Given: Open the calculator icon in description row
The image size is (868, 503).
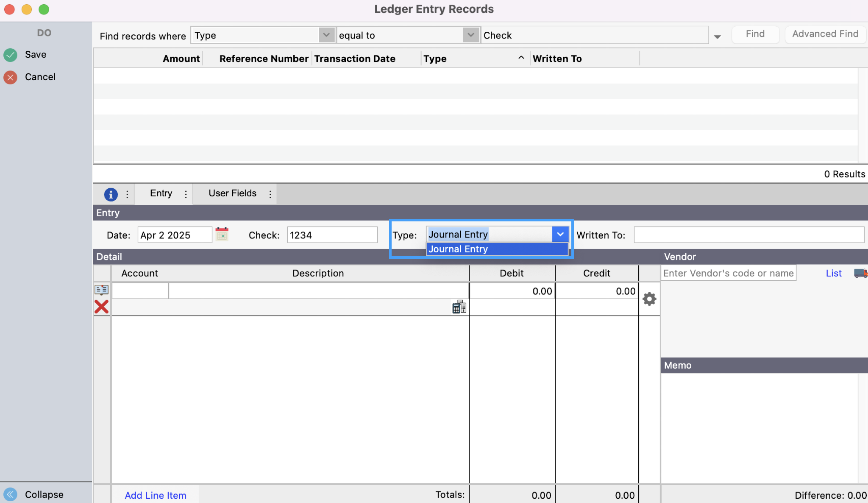Looking at the screenshot, I should pos(459,307).
